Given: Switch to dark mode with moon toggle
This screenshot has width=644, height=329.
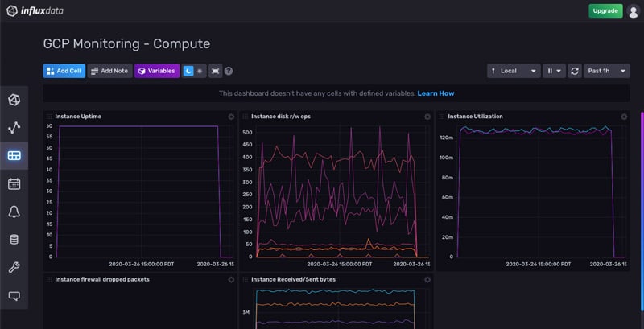Looking at the screenshot, I should pos(188,71).
